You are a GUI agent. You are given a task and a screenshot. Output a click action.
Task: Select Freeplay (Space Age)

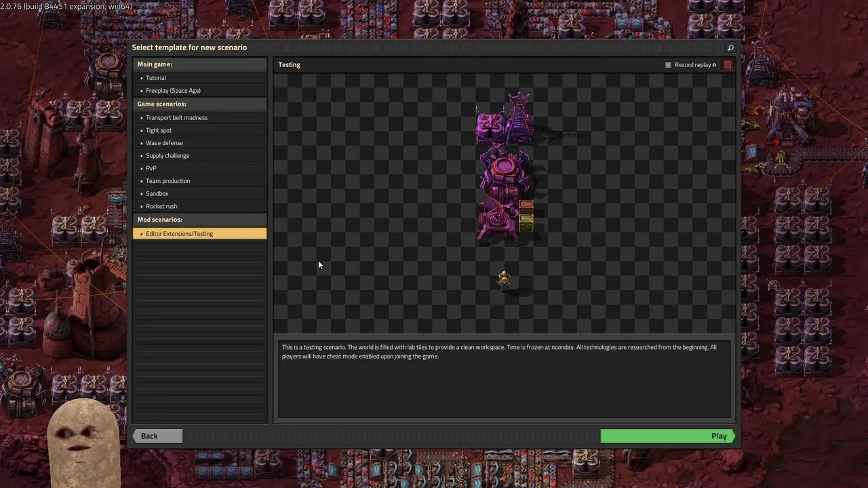click(200, 91)
